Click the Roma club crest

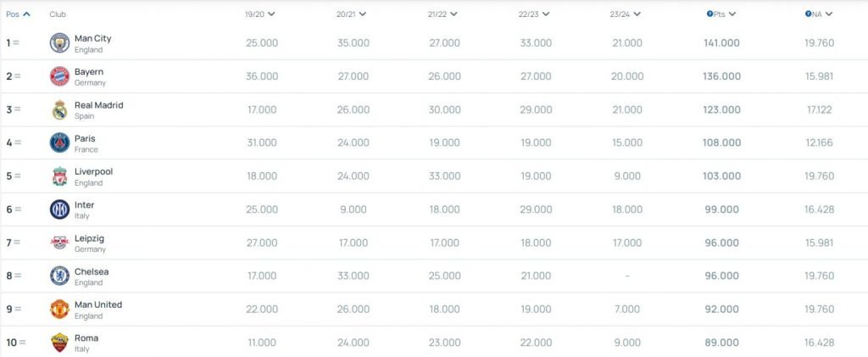pos(60,343)
